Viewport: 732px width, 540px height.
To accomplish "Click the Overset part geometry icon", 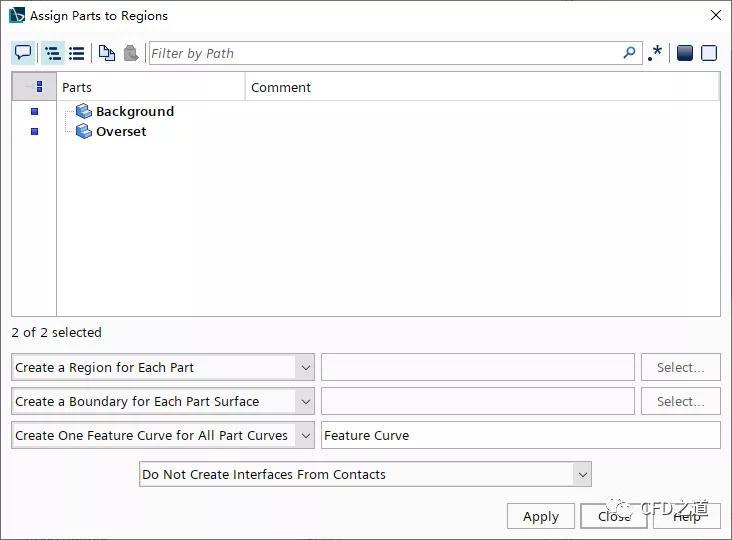I will (84, 131).
